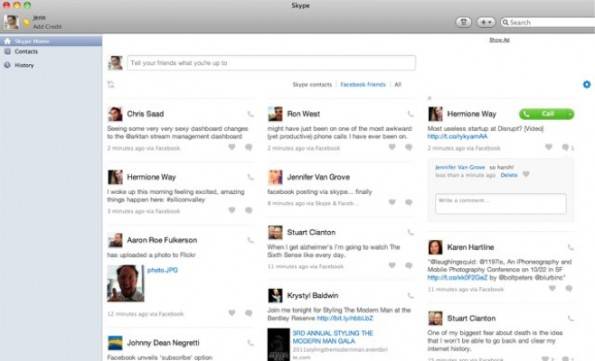Viewport: 595px width, 361px height.
Task: Click Show All link
Action: [499, 40]
